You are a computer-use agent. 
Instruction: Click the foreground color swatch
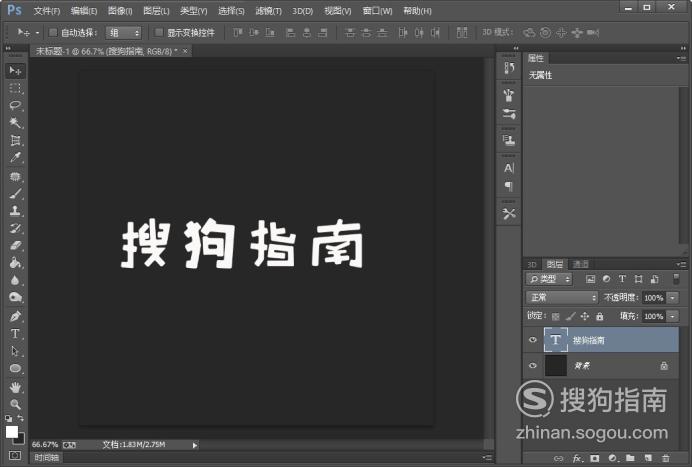point(11,432)
